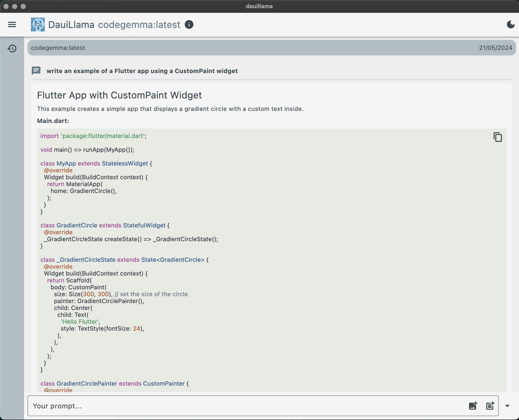
Task: Click the 'home: GradientCircle(),' line
Action: point(84,191)
